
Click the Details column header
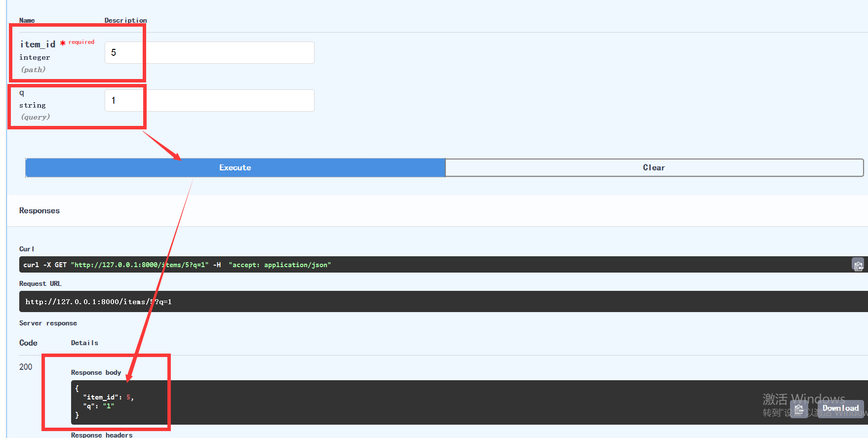[84, 343]
